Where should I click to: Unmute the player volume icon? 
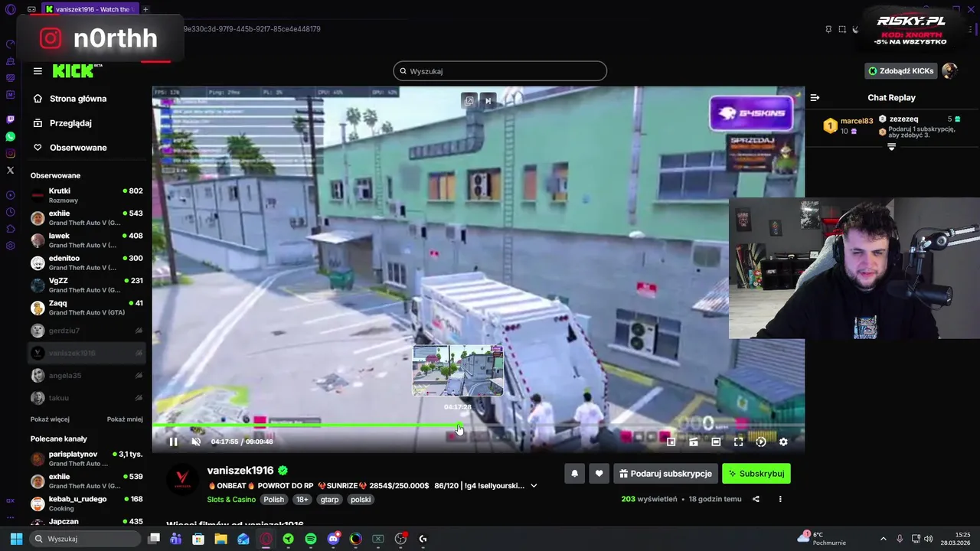pos(196,442)
